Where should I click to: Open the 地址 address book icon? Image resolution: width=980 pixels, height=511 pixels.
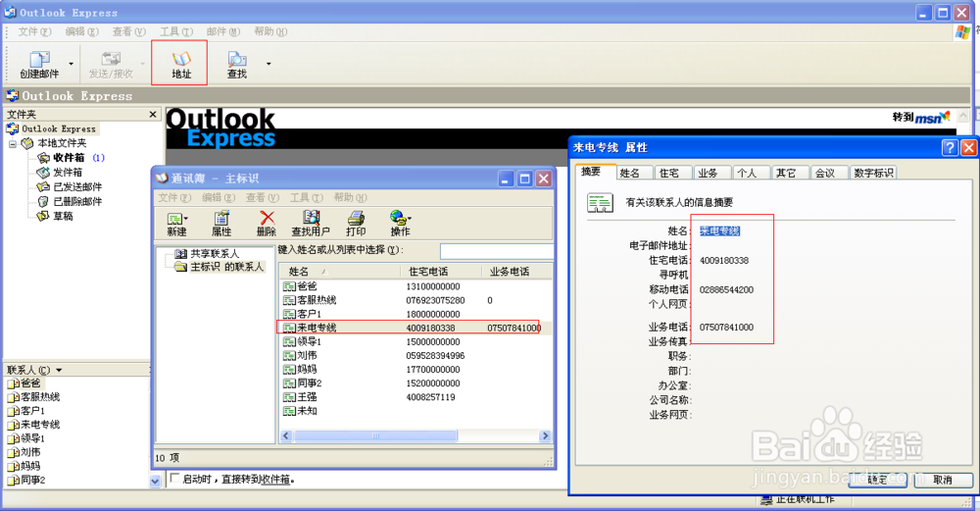click(x=181, y=65)
